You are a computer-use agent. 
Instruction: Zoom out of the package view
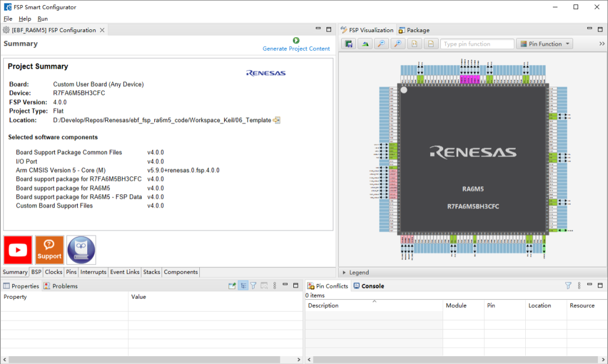[382, 44]
